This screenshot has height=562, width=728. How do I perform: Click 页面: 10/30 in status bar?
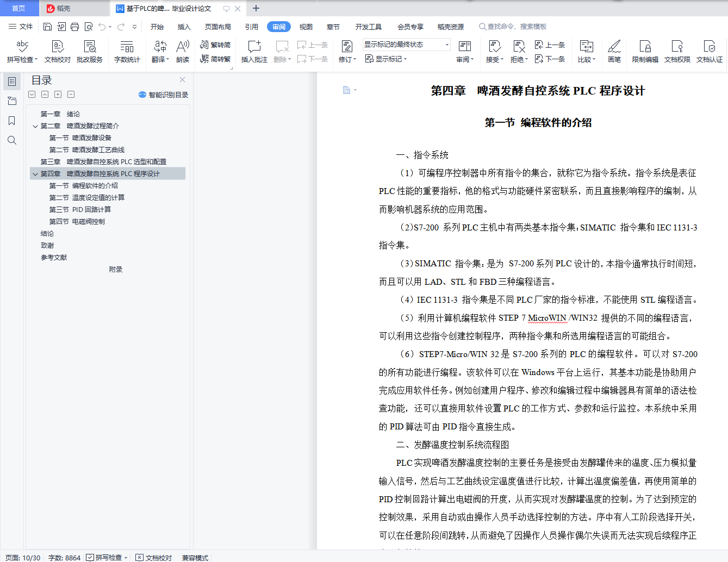click(x=23, y=558)
